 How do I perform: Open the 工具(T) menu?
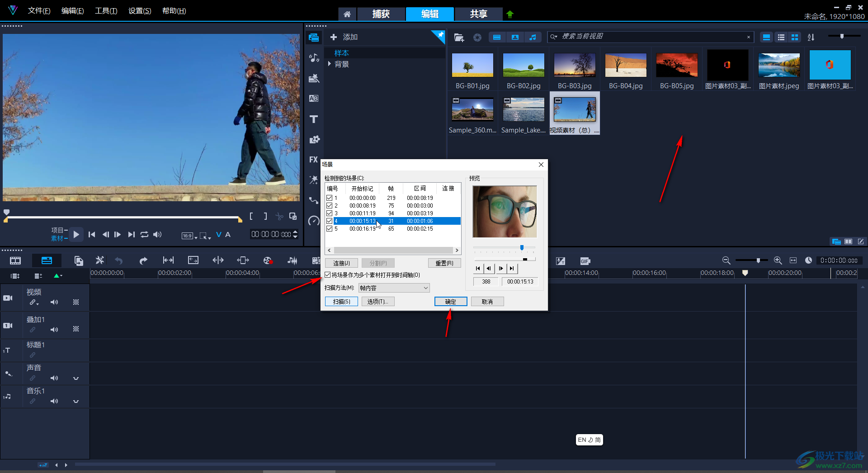pos(106,11)
